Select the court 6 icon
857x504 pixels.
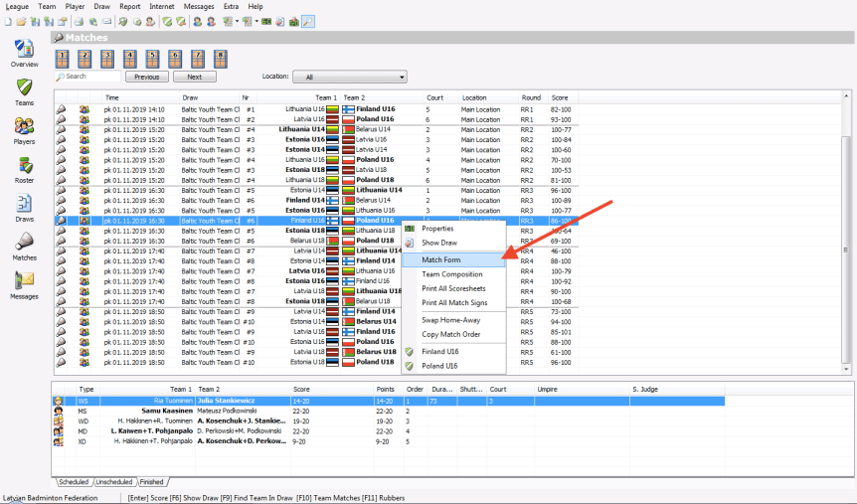(175, 59)
